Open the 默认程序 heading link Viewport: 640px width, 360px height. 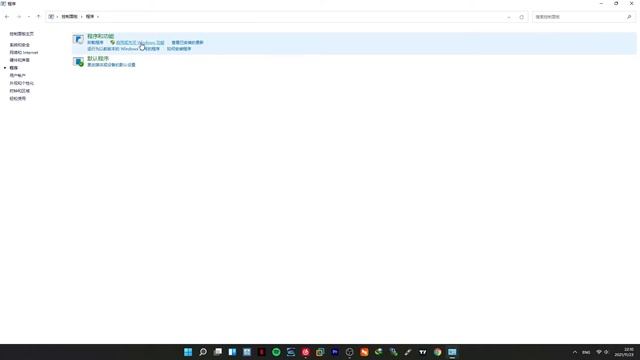coord(98,59)
